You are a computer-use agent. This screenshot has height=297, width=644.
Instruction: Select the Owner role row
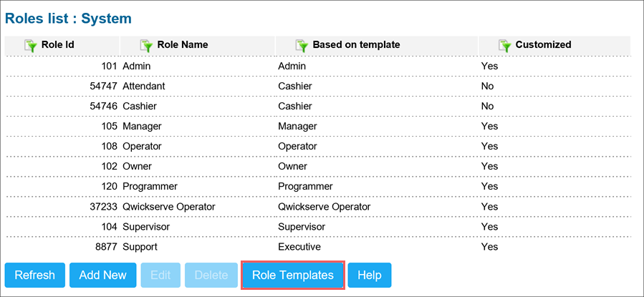tap(317, 167)
